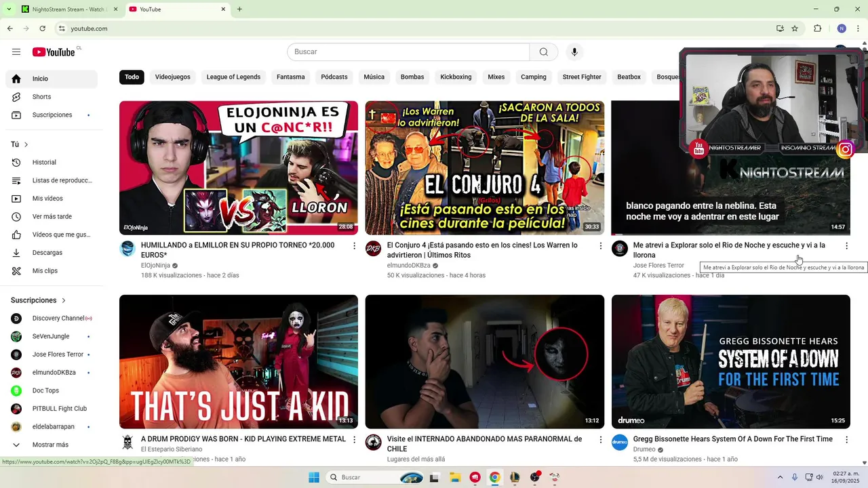
Task: Open Discovery Channel subscription
Action: (x=52, y=319)
